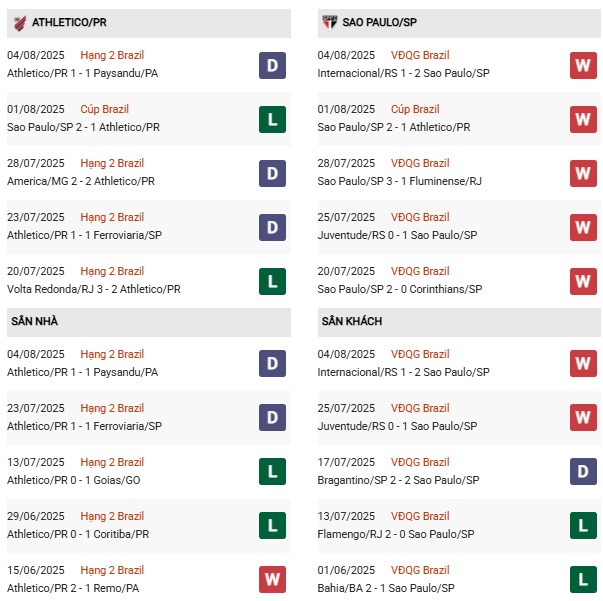Click the L badge beside Volta Redonda match

pyautogui.click(x=272, y=281)
